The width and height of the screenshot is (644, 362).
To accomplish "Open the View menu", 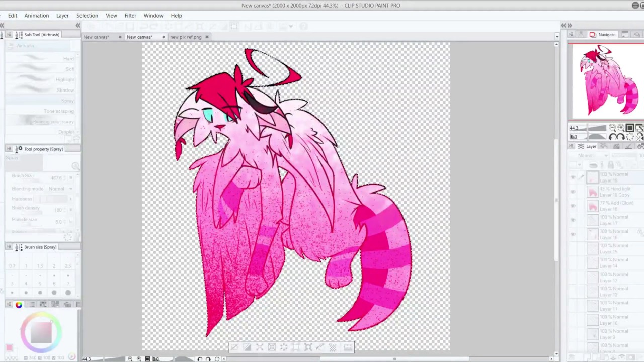I will (111, 16).
